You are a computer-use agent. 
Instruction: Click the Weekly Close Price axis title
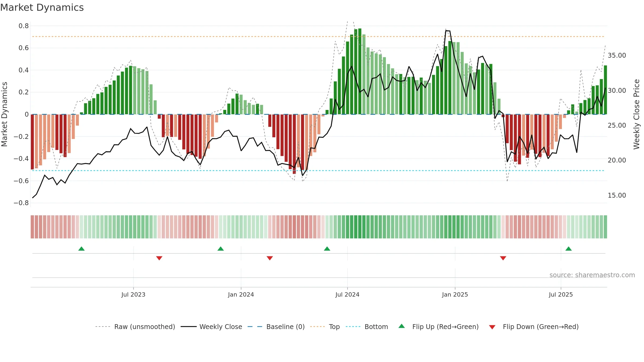coord(636,114)
